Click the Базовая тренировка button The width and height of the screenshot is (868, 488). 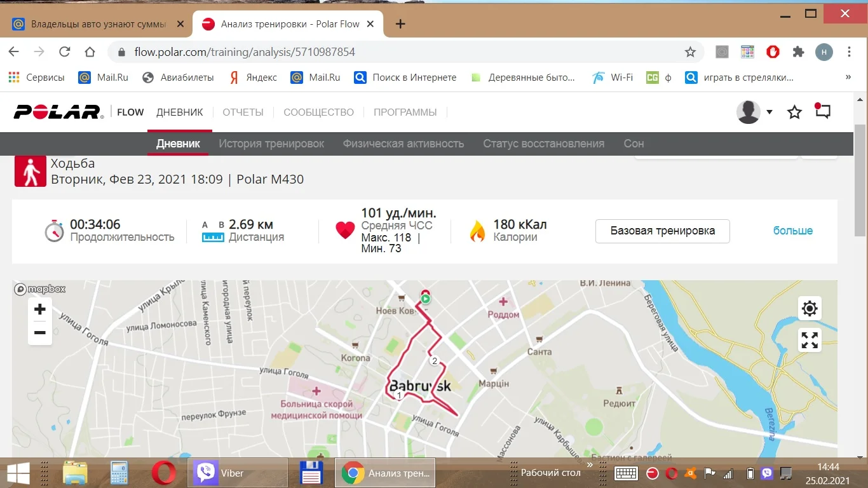(663, 231)
